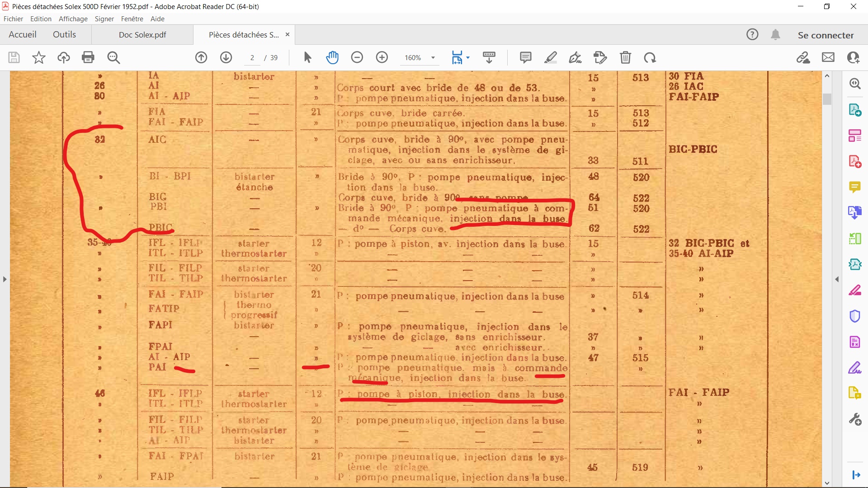Click the zoom in plus button

pos(382,57)
